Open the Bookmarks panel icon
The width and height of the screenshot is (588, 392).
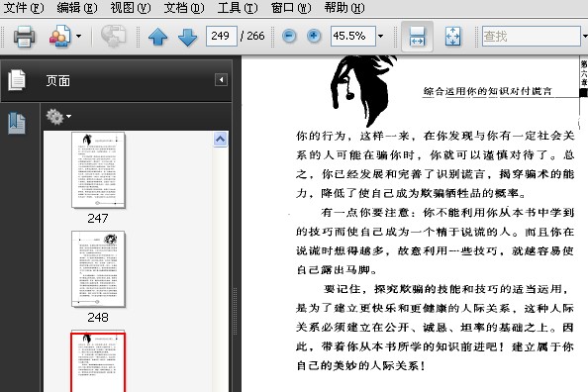17,124
